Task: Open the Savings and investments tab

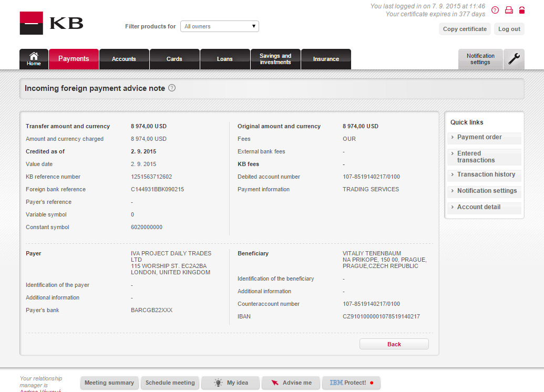Action: click(275, 59)
